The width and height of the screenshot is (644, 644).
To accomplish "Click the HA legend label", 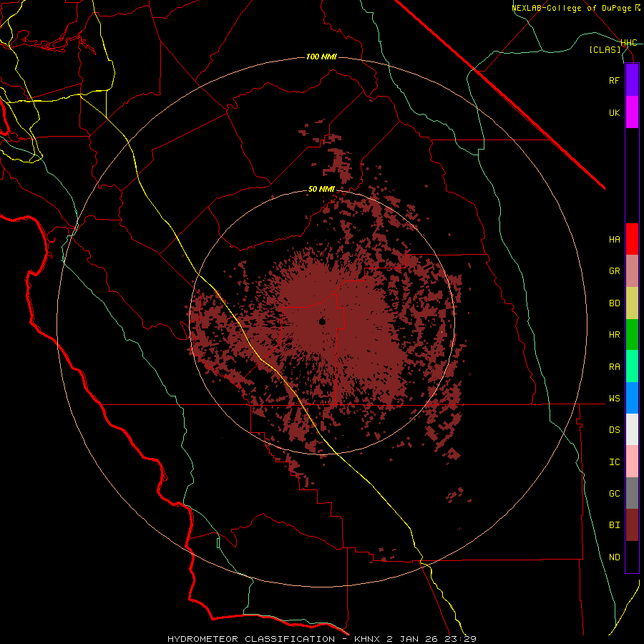I will coord(614,239).
